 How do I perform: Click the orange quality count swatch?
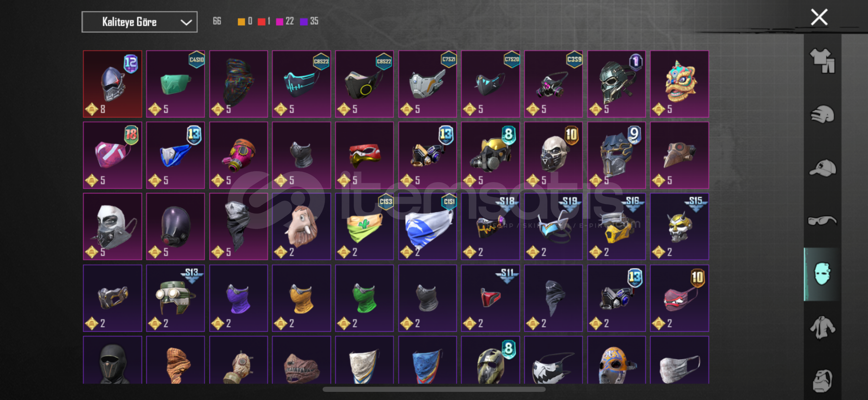tap(241, 21)
